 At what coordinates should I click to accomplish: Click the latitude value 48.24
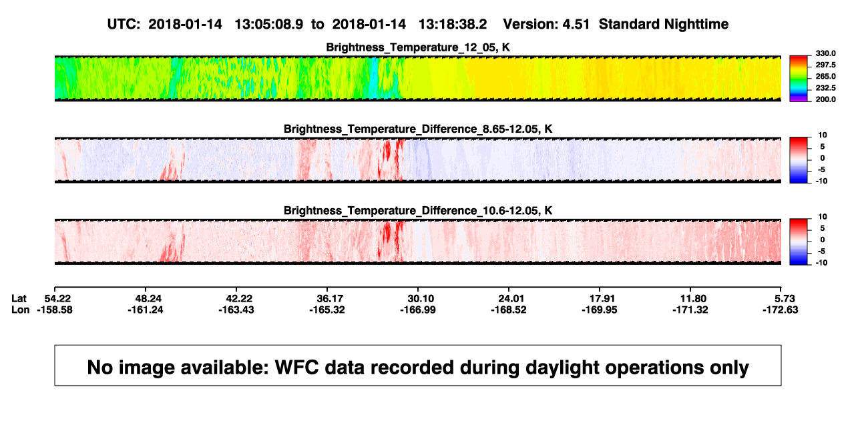145,298
